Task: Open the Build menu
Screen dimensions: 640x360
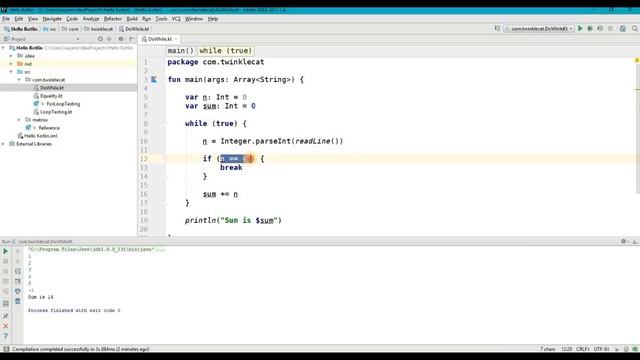Action: (132, 19)
